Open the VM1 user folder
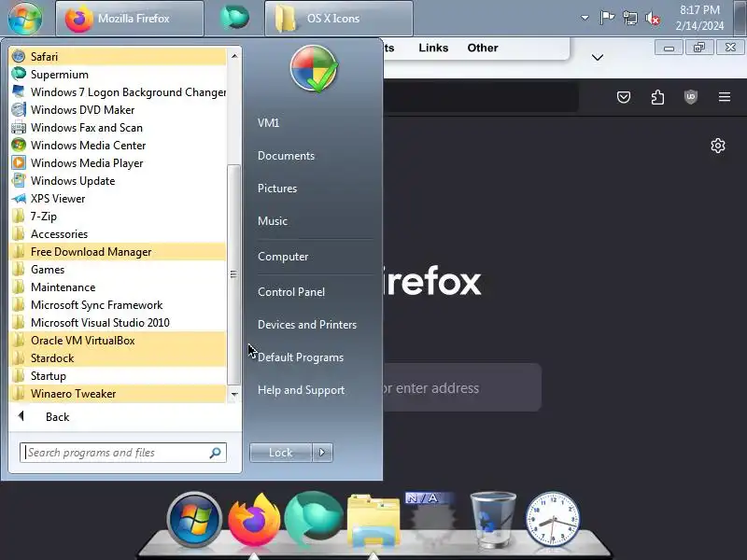This screenshot has height=560, width=747. (268, 123)
